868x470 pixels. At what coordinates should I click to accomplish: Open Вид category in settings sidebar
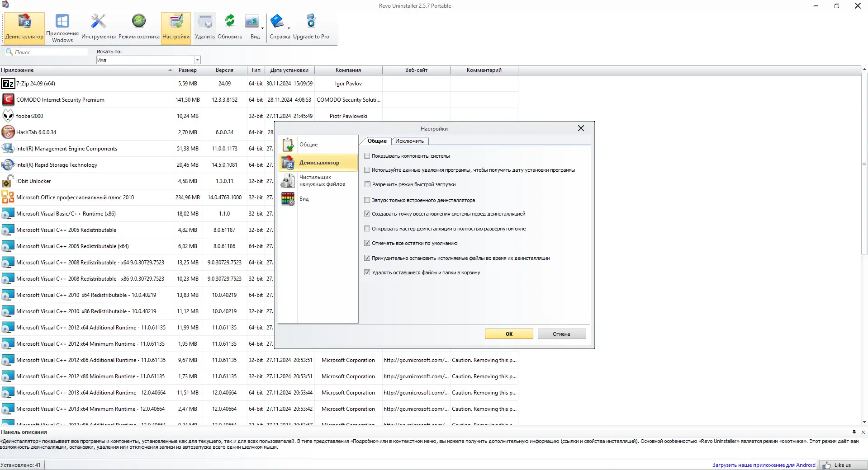[318, 199]
